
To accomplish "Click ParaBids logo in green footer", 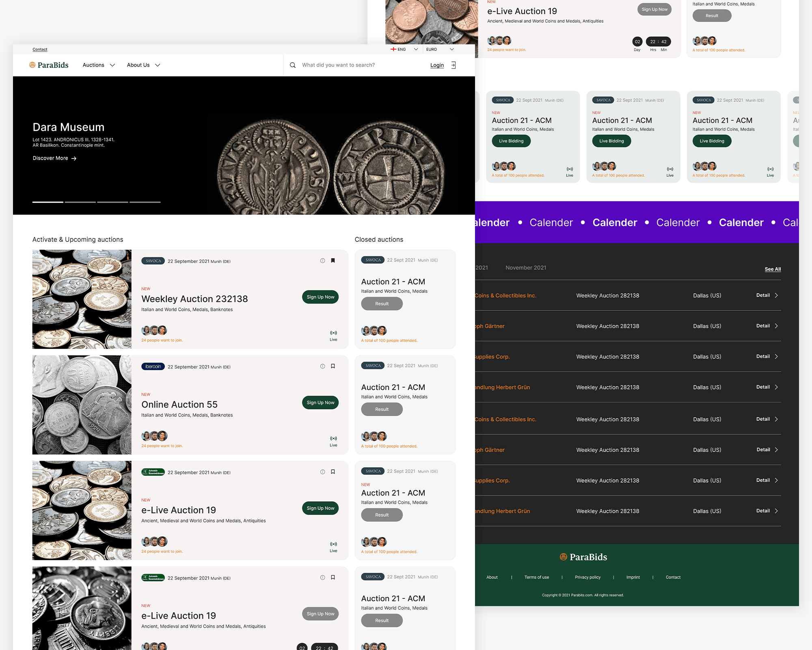I will pos(583,557).
